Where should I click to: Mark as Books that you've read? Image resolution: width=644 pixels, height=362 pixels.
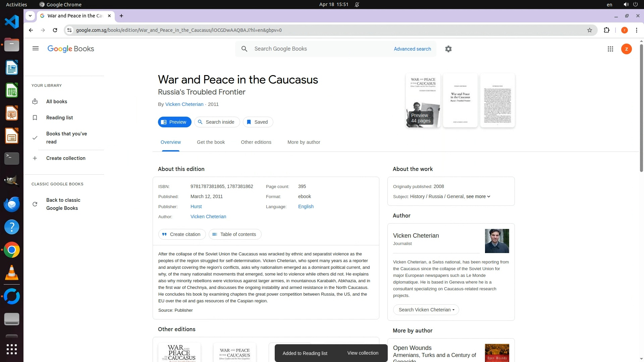[x=66, y=138]
